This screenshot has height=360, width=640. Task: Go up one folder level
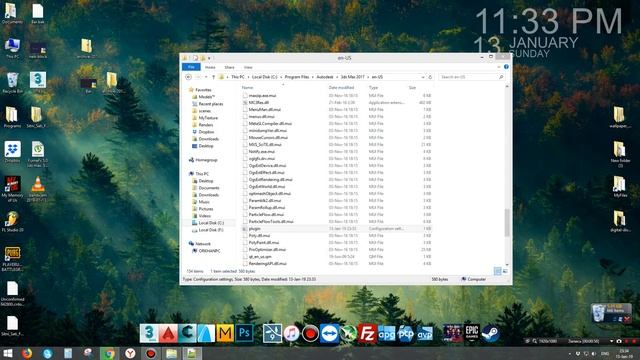(213, 77)
